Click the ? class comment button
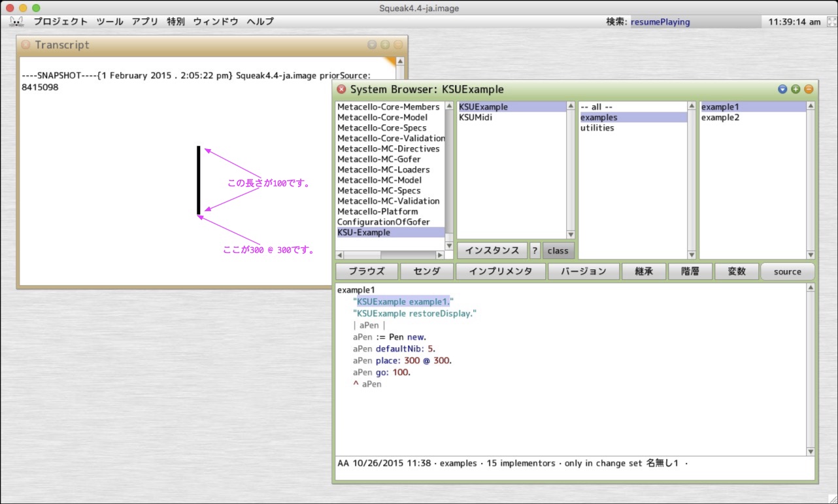Screen dimensions: 838x504 (535, 250)
